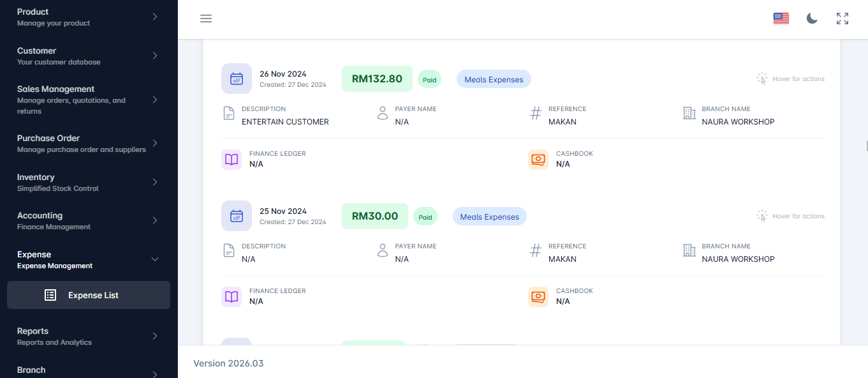Click the RM132.80 amount badge
868x378 pixels.
(377, 79)
